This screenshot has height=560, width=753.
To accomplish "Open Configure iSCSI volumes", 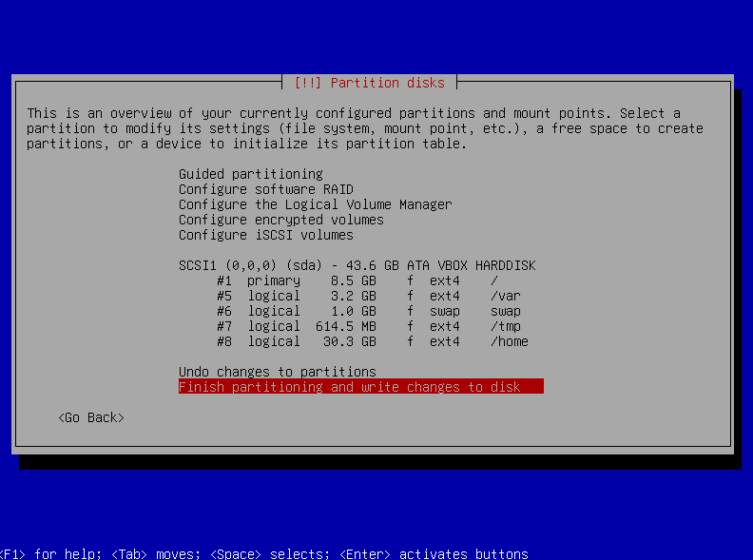I will [265, 235].
